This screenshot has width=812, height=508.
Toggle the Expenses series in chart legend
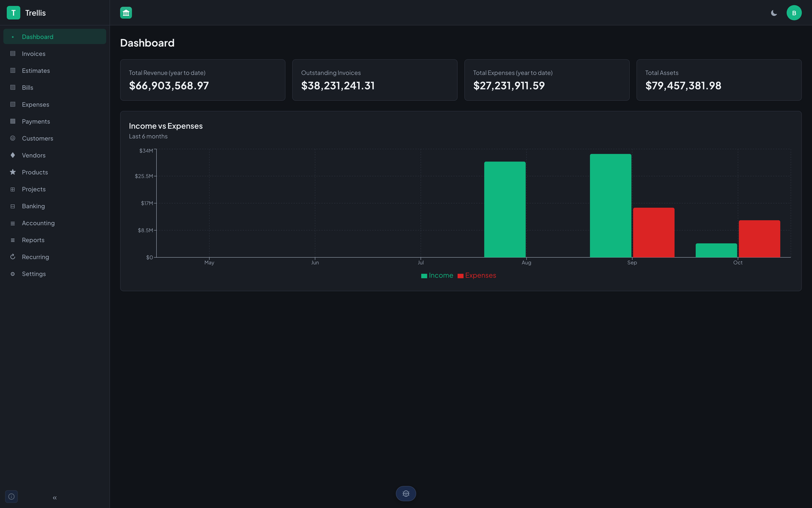coord(477,275)
